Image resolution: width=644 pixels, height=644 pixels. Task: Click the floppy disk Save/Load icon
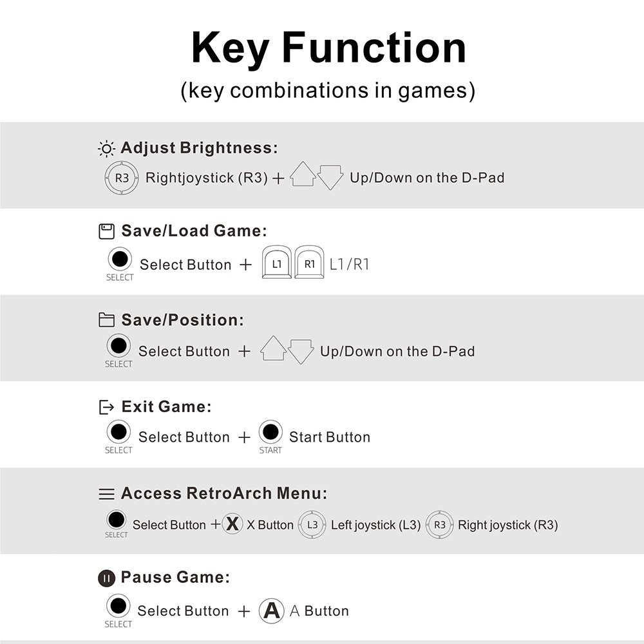click(x=106, y=231)
